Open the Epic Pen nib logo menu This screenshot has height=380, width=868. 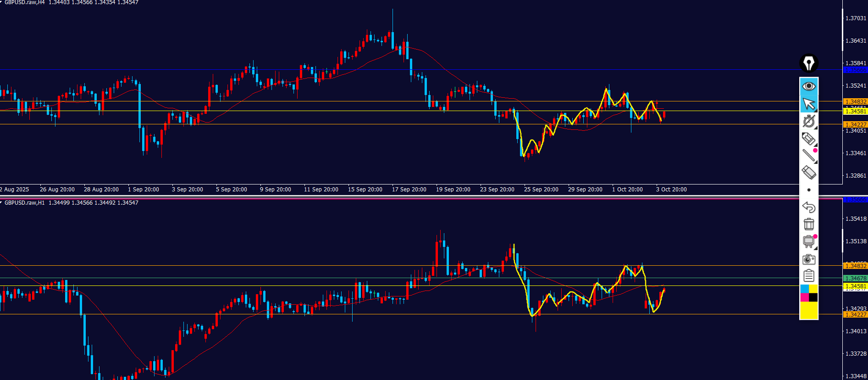tap(809, 63)
